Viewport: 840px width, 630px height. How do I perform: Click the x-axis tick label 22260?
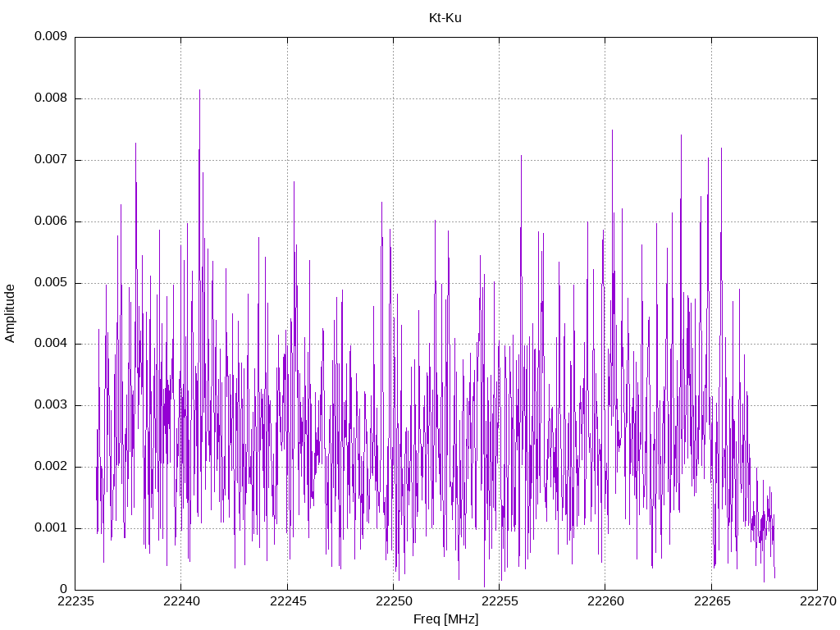[x=606, y=601]
